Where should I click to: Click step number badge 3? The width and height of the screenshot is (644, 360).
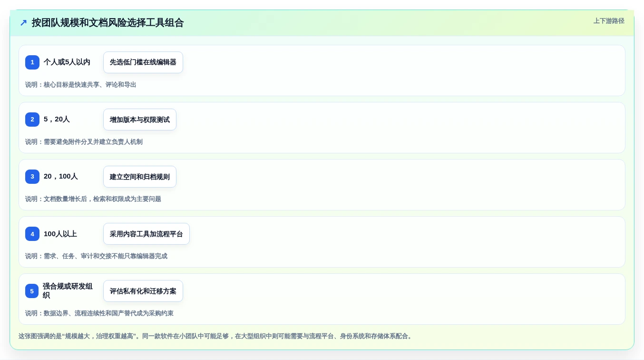32,177
